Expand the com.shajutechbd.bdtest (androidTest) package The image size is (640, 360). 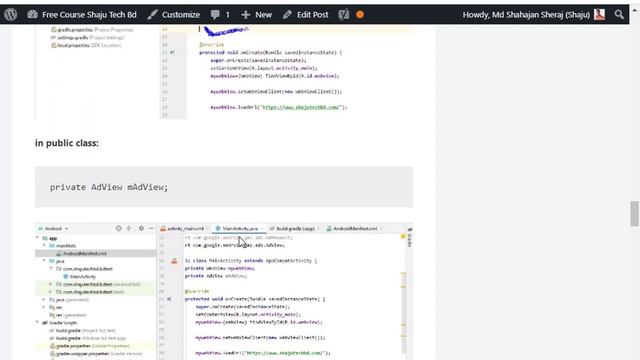pyautogui.click(x=51, y=284)
